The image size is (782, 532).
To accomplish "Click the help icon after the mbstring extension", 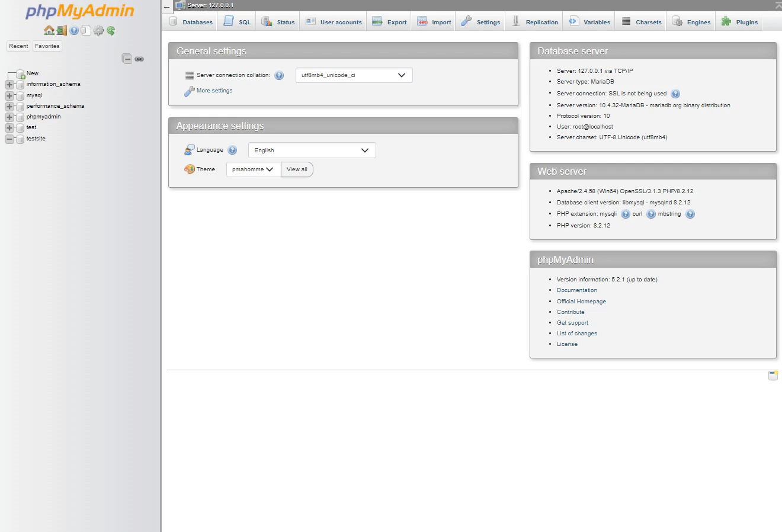I will [690, 214].
